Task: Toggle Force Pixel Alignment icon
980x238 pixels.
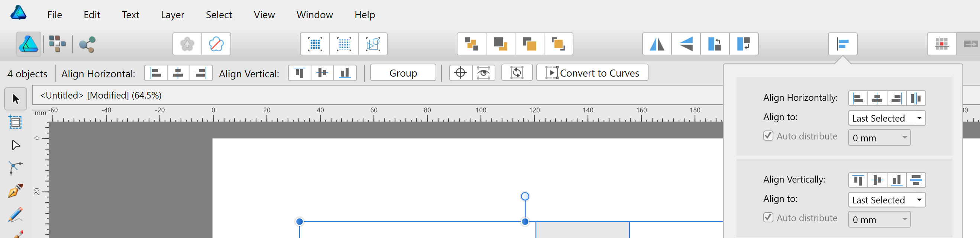Action: click(343, 44)
